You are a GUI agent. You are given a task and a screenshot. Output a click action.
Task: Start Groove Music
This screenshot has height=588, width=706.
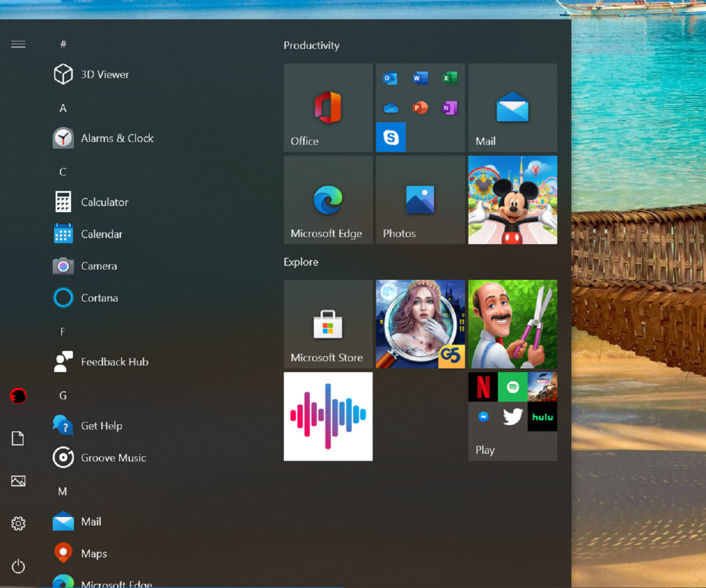[x=112, y=457]
